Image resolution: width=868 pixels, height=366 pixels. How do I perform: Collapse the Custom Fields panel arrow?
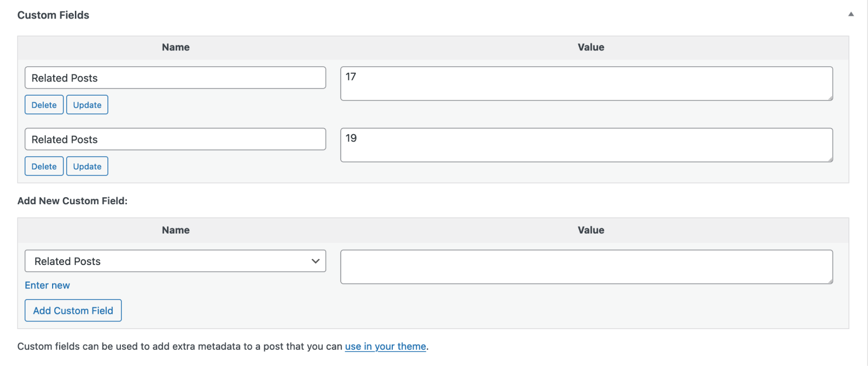[851, 15]
